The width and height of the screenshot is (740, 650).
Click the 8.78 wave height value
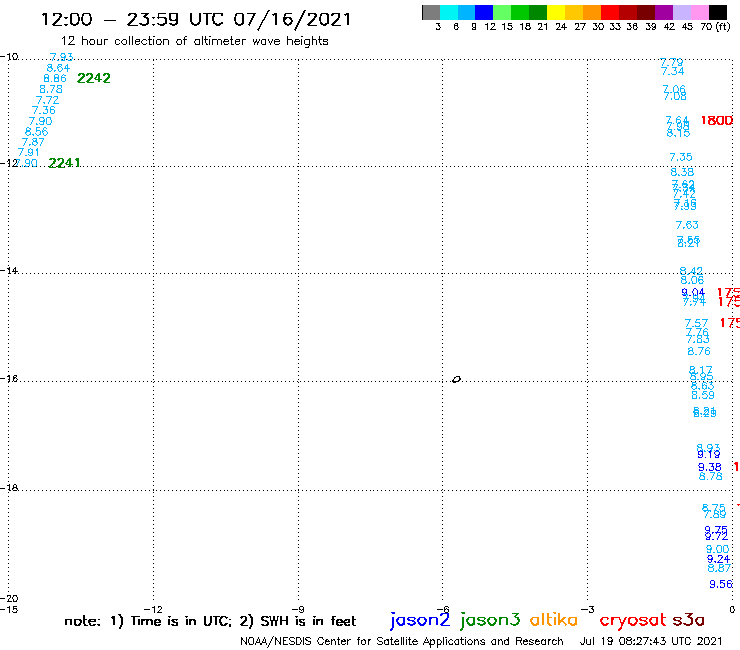pos(51,89)
